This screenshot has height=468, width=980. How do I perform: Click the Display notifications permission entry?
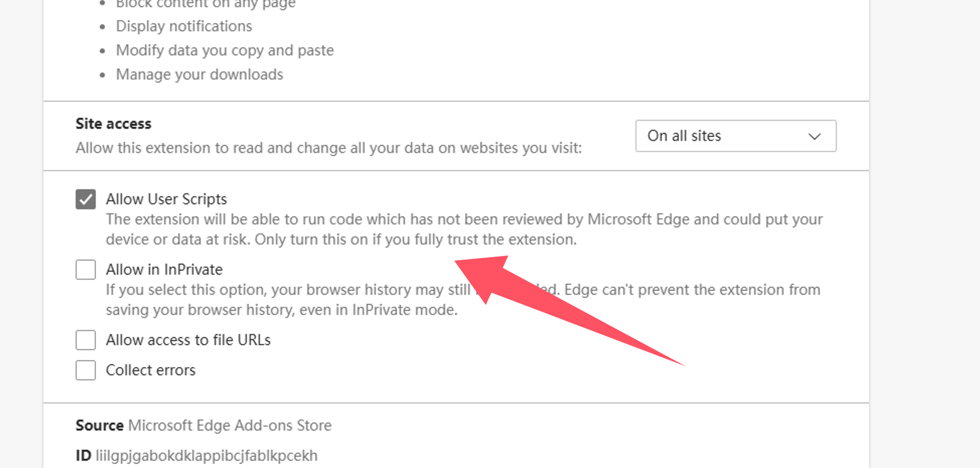[x=184, y=26]
